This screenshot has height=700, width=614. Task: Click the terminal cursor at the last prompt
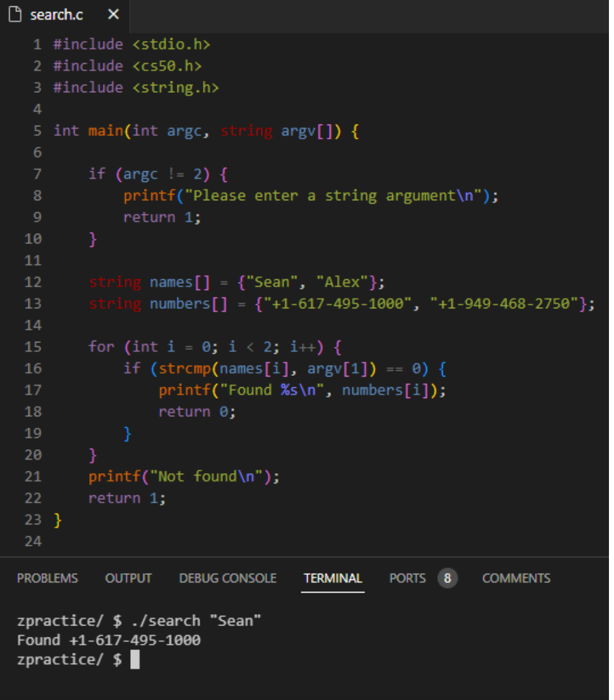[135, 660]
